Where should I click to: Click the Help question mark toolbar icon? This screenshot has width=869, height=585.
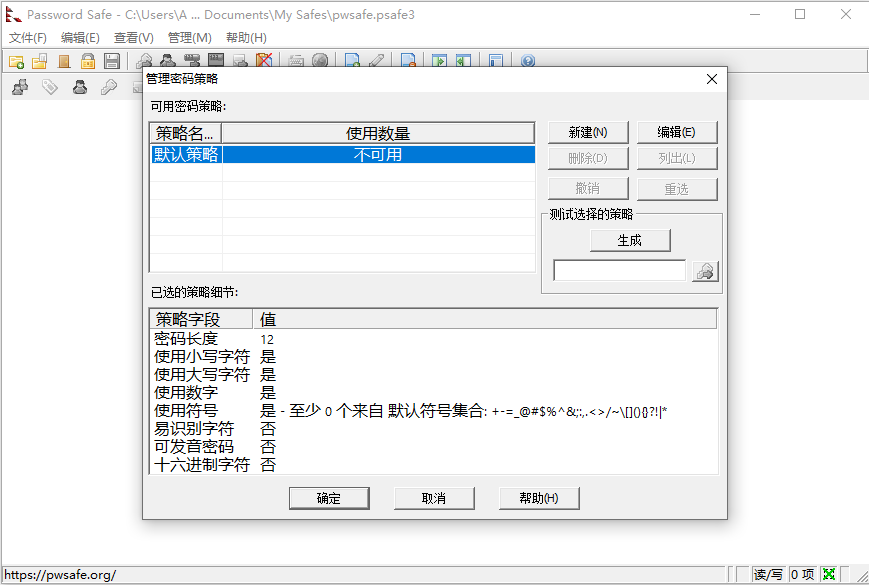pos(528,60)
